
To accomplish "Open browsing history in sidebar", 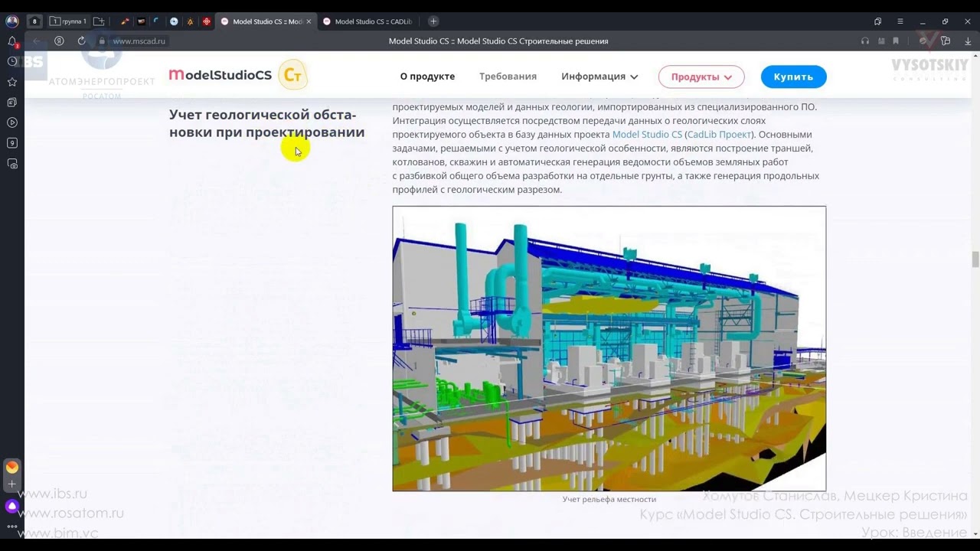I will [x=12, y=61].
